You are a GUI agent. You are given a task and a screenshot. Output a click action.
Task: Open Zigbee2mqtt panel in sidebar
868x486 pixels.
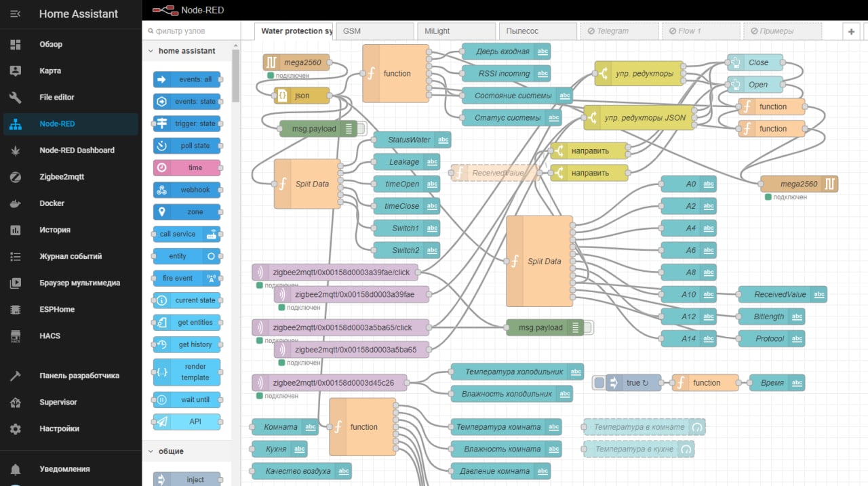pyautogui.click(x=71, y=176)
